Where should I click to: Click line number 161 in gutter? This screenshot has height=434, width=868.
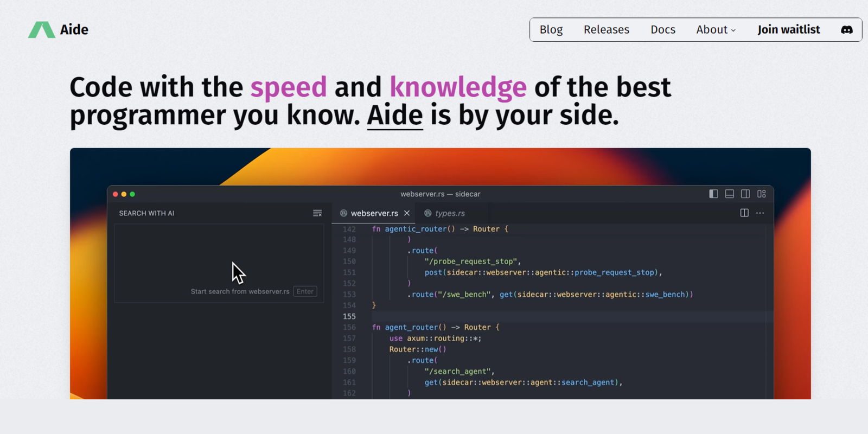click(349, 382)
